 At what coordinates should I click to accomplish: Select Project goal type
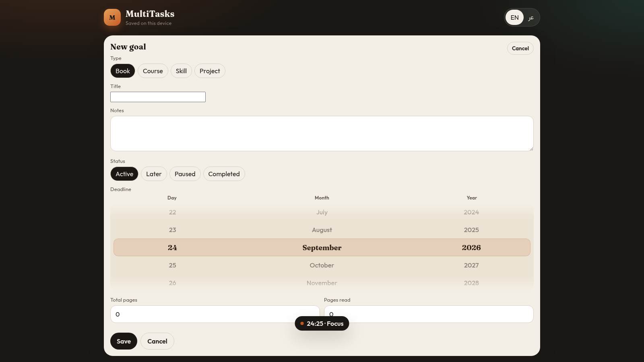[x=210, y=71]
